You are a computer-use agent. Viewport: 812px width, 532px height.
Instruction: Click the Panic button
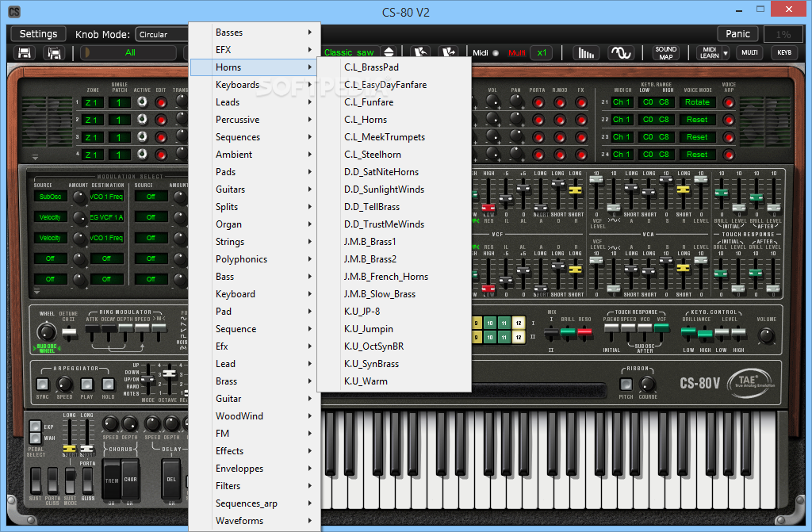point(737,33)
